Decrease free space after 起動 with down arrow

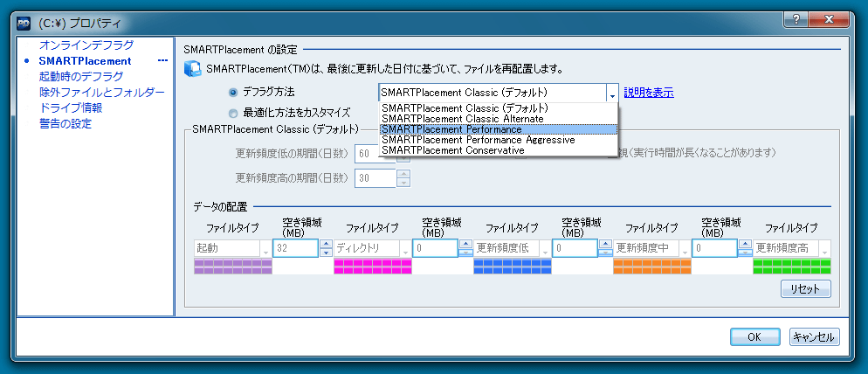tap(326, 253)
